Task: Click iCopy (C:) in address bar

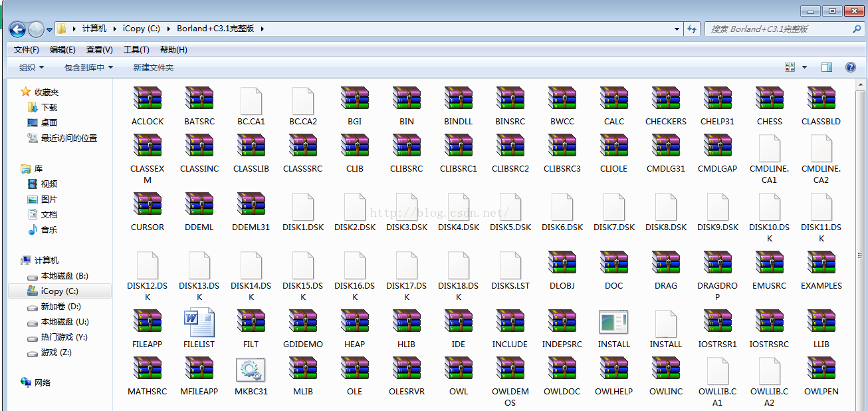Action: point(143,29)
